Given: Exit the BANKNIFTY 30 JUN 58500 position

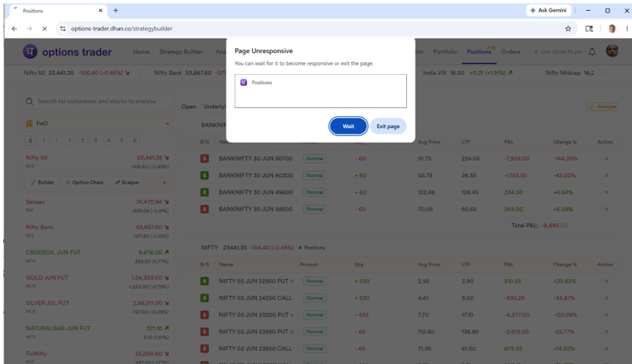Looking at the screenshot, I should pyautogui.click(x=606, y=209).
